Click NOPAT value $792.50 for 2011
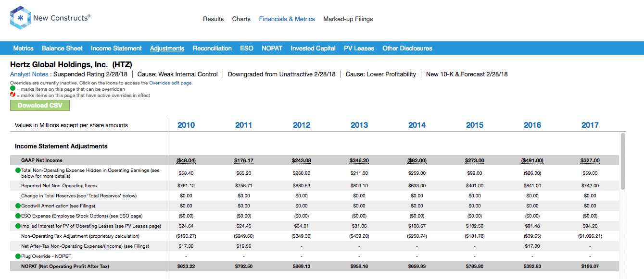Viewport: 644px width, 279px height. (x=244, y=266)
